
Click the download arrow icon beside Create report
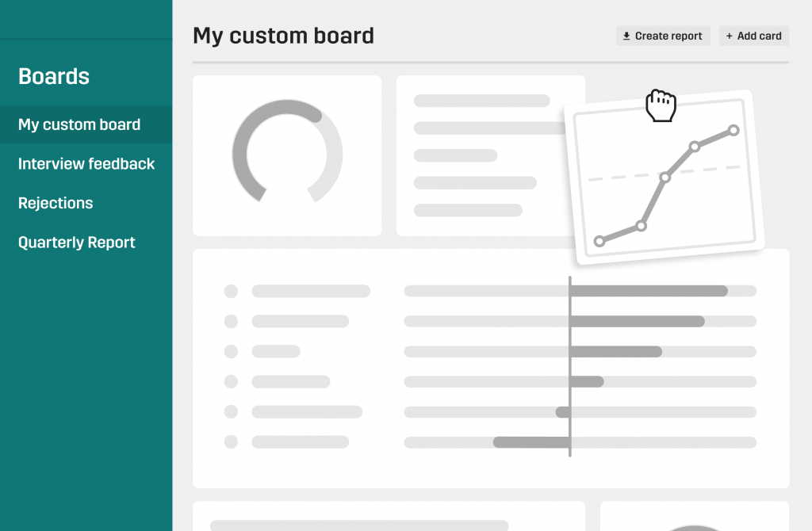[x=626, y=36]
